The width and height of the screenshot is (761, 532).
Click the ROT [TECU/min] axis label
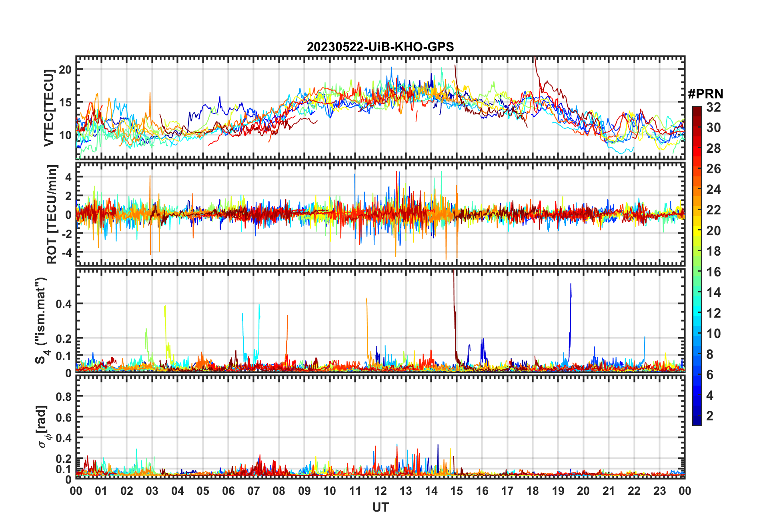click(52, 214)
